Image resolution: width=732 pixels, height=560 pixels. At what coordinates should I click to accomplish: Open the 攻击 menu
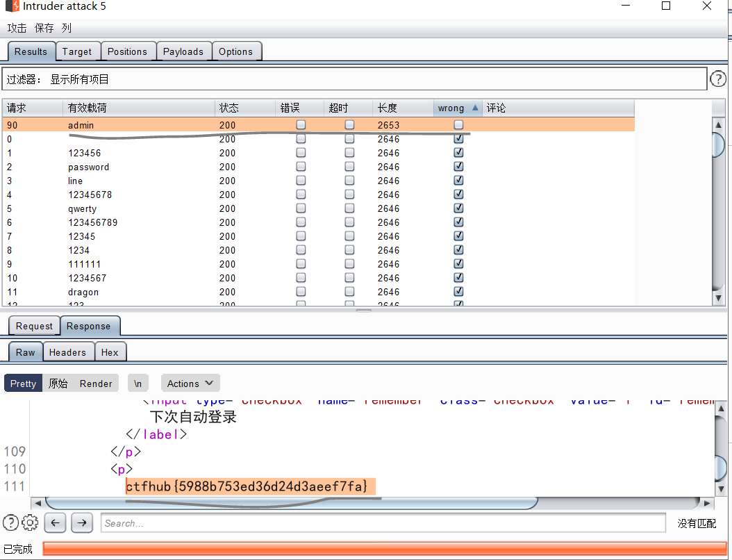17,28
